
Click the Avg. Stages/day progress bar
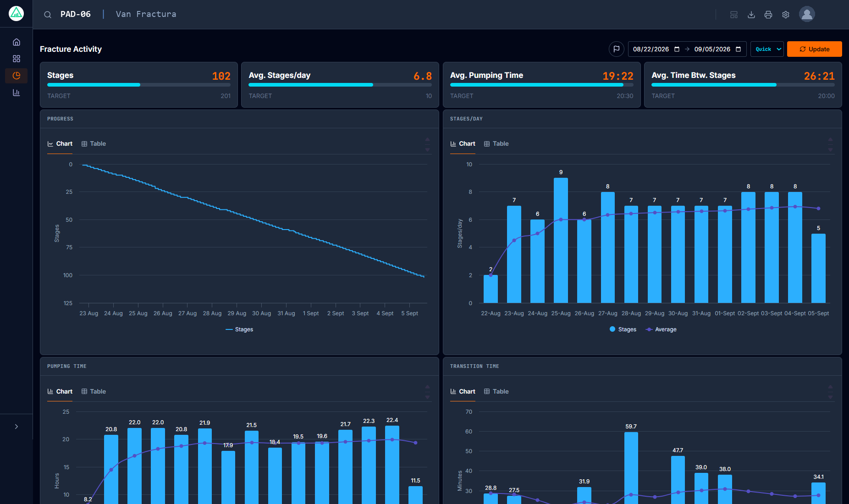340,85
